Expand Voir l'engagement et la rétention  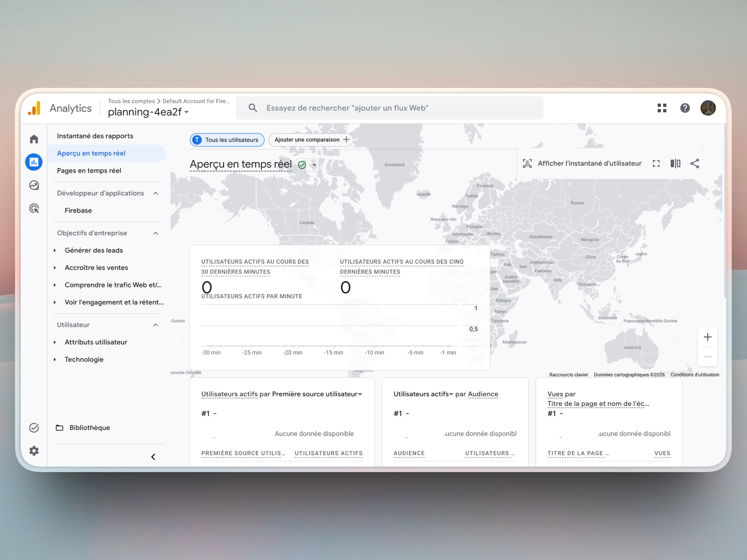[x=55, y=303]
